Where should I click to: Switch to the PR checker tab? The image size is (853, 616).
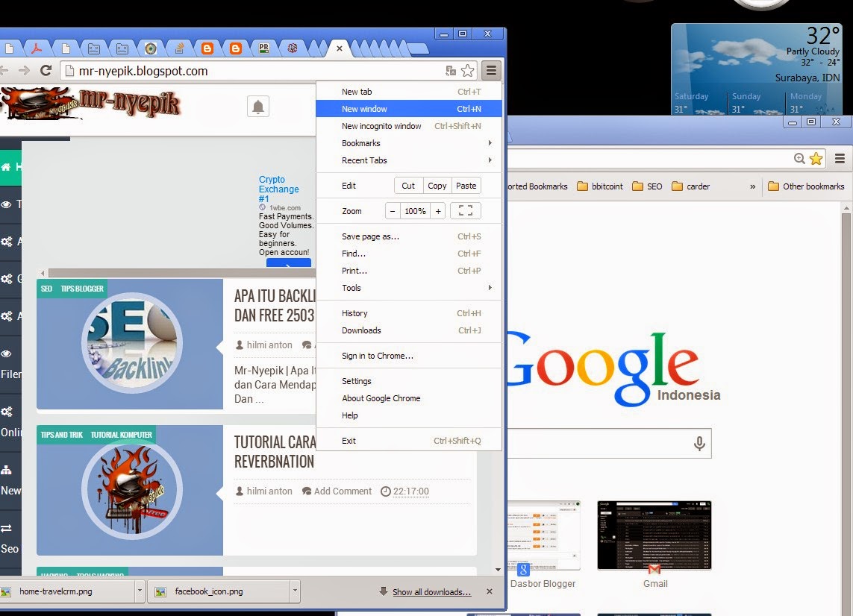[x=264, y=48]
